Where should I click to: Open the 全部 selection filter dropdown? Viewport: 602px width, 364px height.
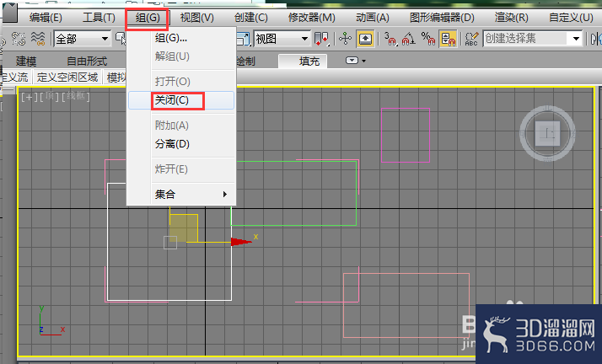(x=83, y=39)
